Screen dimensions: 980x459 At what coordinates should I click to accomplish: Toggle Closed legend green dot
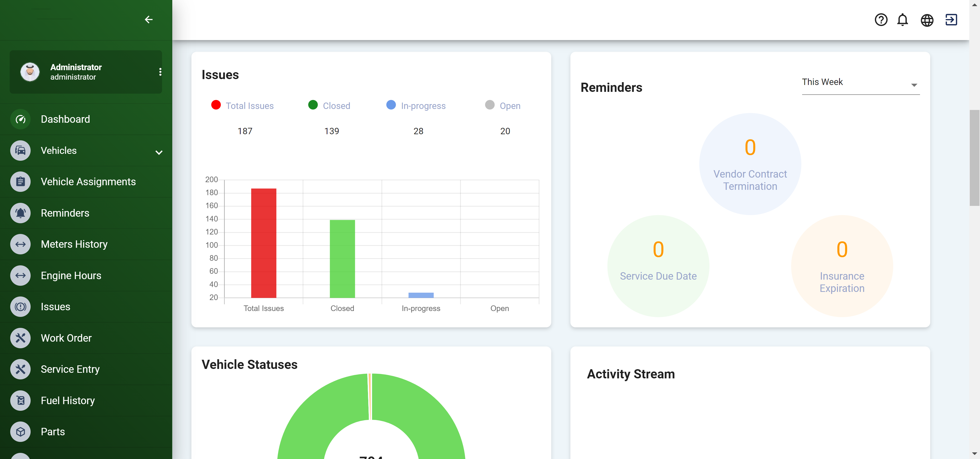[x=313, y=105]
